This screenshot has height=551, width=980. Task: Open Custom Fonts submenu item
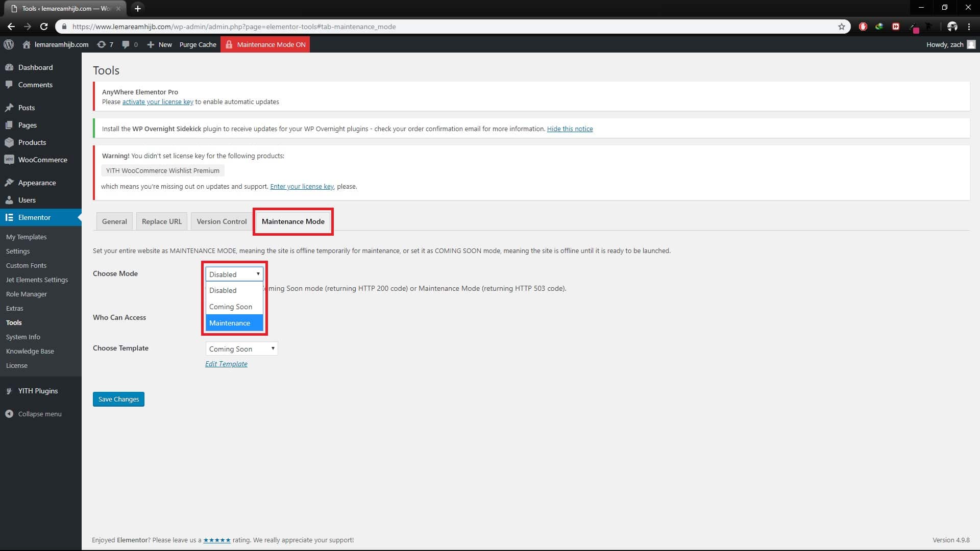[x=26, y=265]
